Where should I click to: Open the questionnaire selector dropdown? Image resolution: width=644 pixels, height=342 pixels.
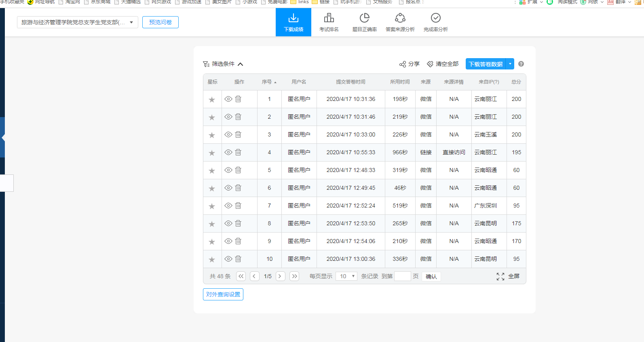coord(77,22)
